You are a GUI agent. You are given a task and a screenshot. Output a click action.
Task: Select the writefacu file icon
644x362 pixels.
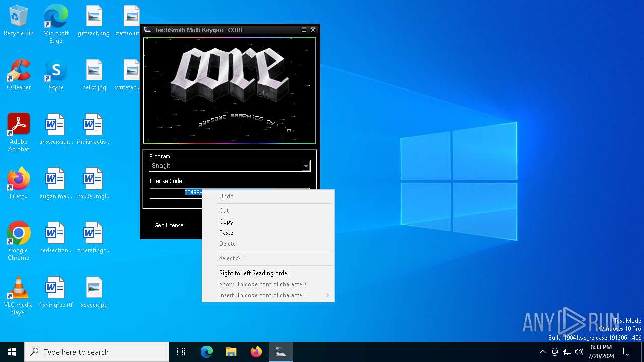point(127,74)
